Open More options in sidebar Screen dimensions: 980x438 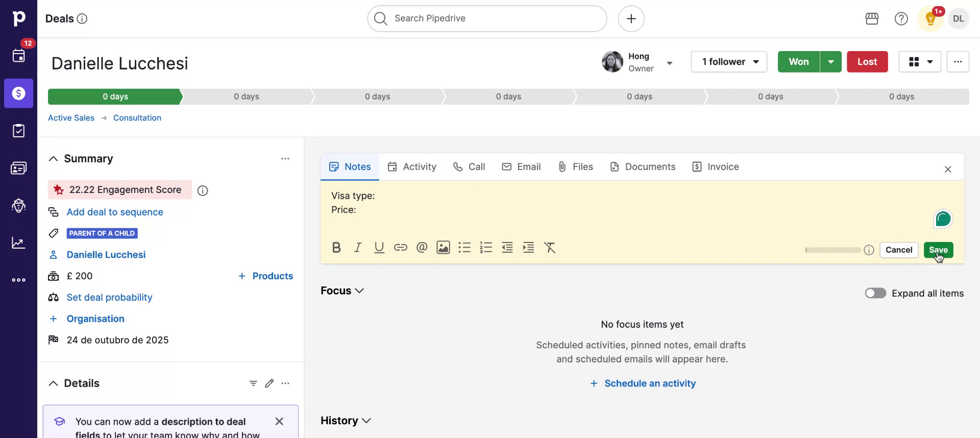(18, 280)
